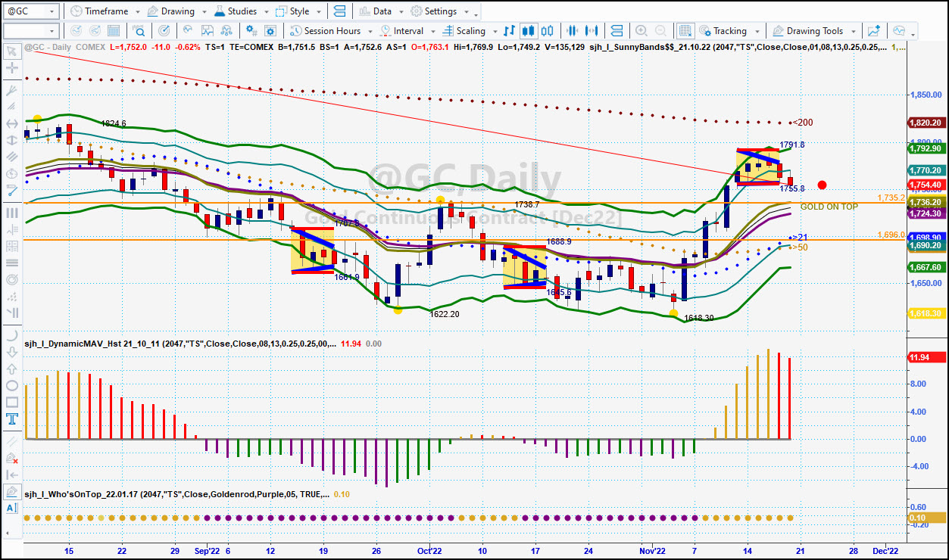Click the symbol lookup magnifier icon
This screenshot has height=560, width=949.
point(139,31)
